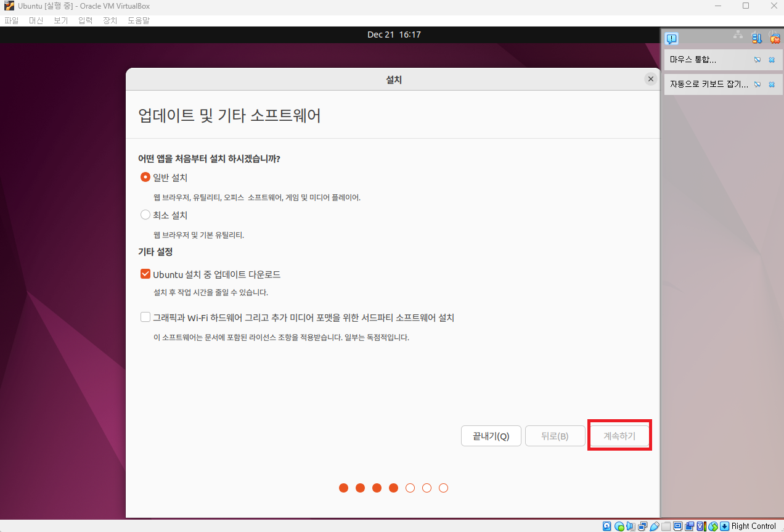Uncheck Ubuntu 설치 중 업데이트 다운로드
The height and width of the screenshot is (532, 784).
[145, 274]
